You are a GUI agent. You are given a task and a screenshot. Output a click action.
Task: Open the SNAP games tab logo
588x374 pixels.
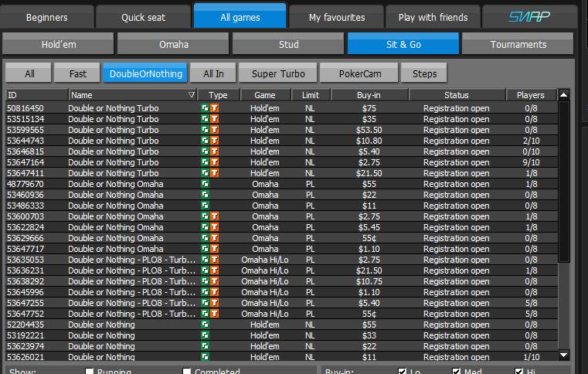[x=529, y=17]
